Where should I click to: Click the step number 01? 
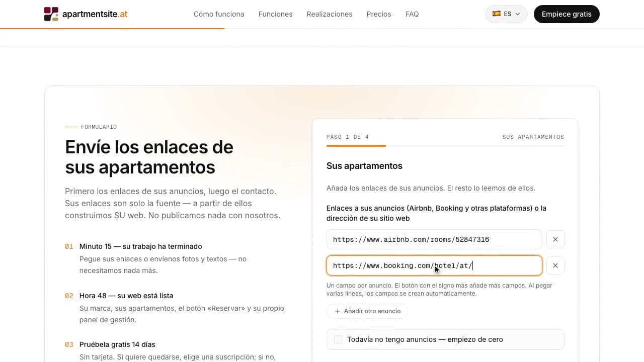pyautogui.click(x=69, y=246)
